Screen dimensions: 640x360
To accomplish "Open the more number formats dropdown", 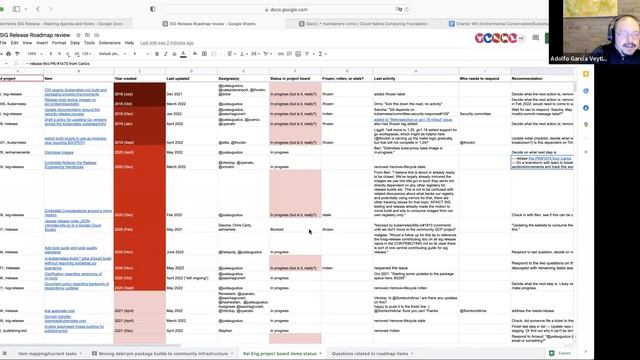I will tap(86, 54).
